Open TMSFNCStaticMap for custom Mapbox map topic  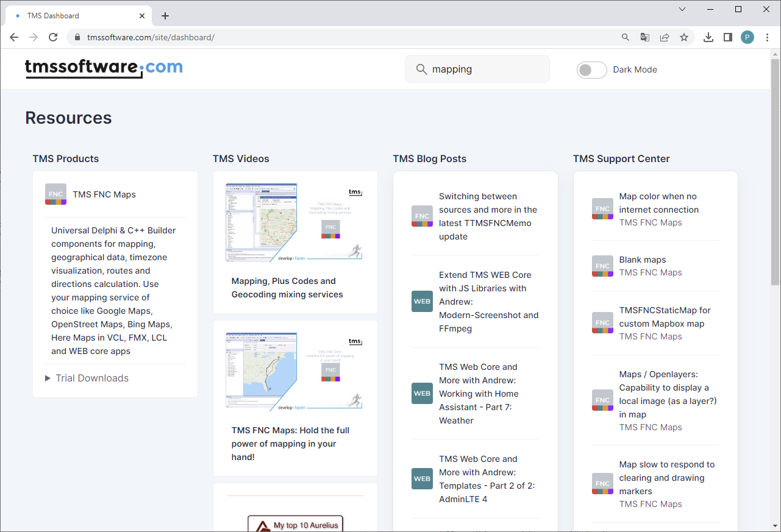(x=665, y=317)
